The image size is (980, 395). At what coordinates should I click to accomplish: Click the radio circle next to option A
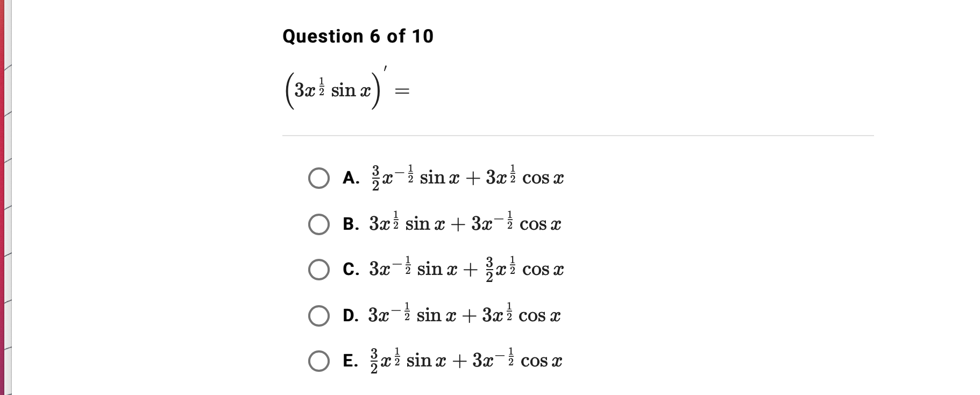tap(319, 178)
